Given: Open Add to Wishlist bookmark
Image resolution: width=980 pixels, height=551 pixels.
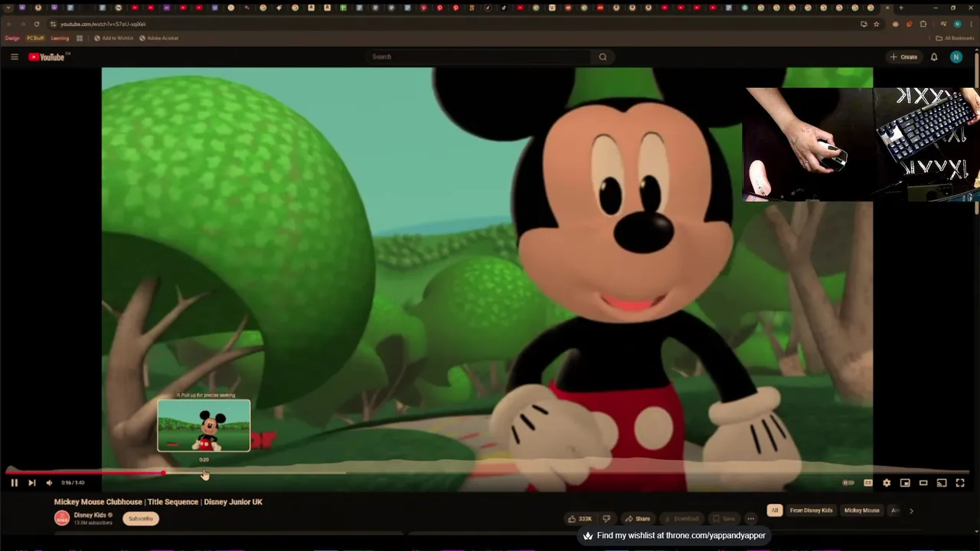Looking at the screenshot, I should [x=113, y=38].
